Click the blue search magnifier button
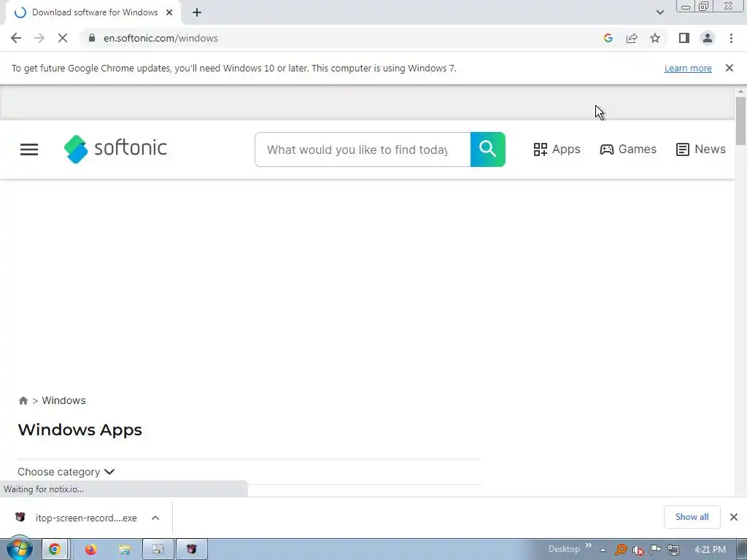This screenshot has height=560, width=747. click(x=488, y=149)
